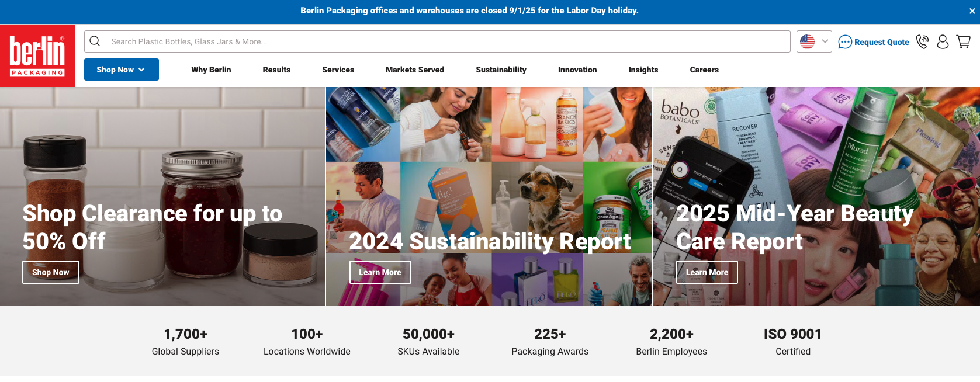Click the search bottles and jars field

[x=437, y=41]
